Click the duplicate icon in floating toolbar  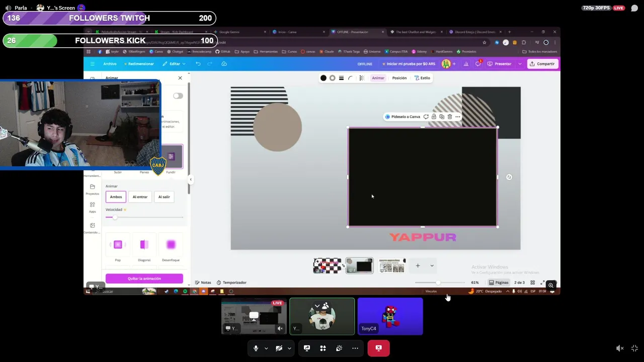click(x=442, y=117)
